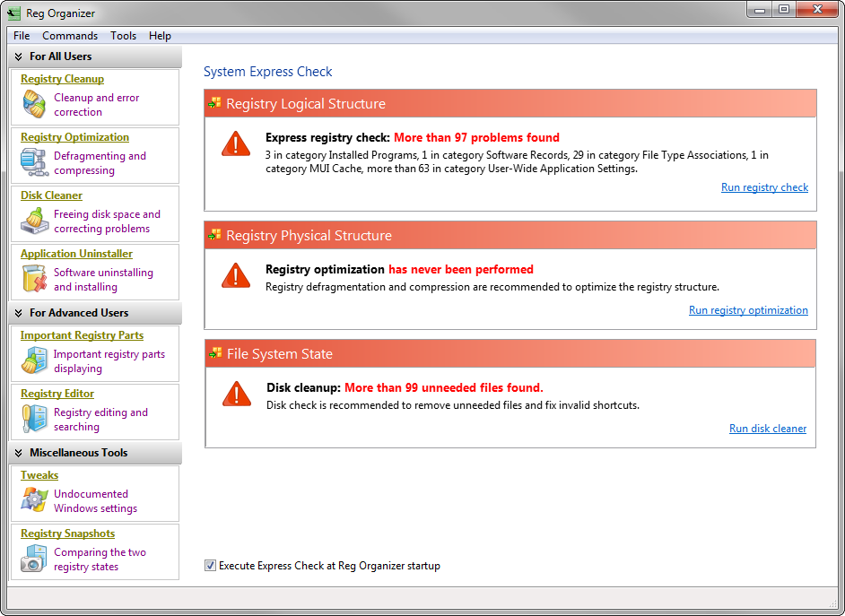Open the Registry Editor link
Image resolution: width=845 pixels, height=616 pixels.
[57, 393]
